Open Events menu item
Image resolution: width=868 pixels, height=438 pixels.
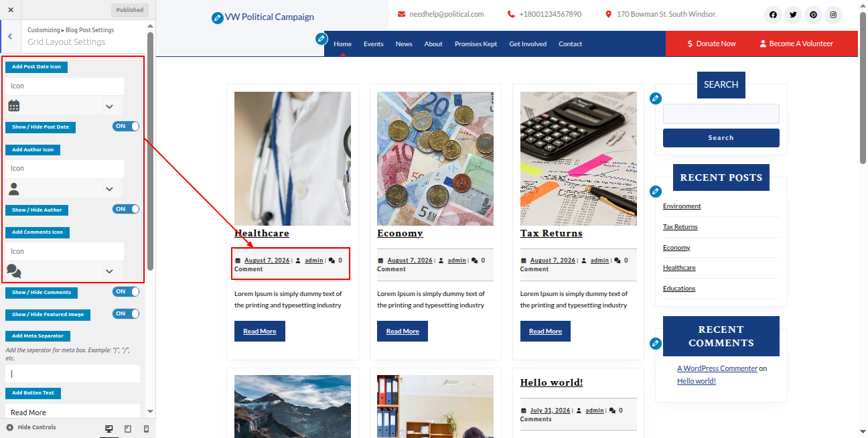click(x=374, y=44)
